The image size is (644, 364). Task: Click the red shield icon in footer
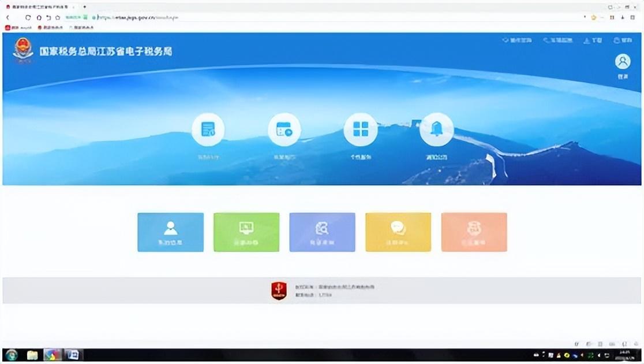[279, 291]
